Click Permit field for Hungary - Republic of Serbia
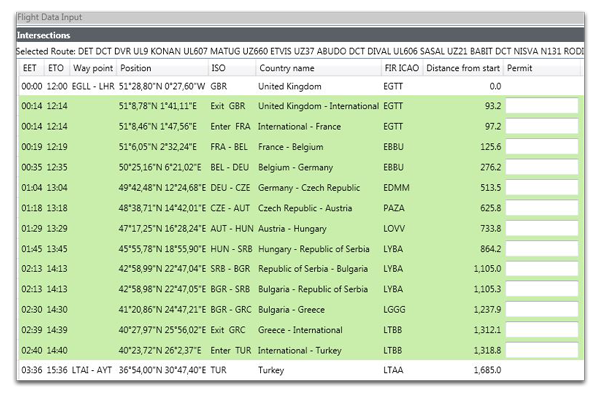The width and height of the screenshot is (600, 402). click(x=542, y=249)
